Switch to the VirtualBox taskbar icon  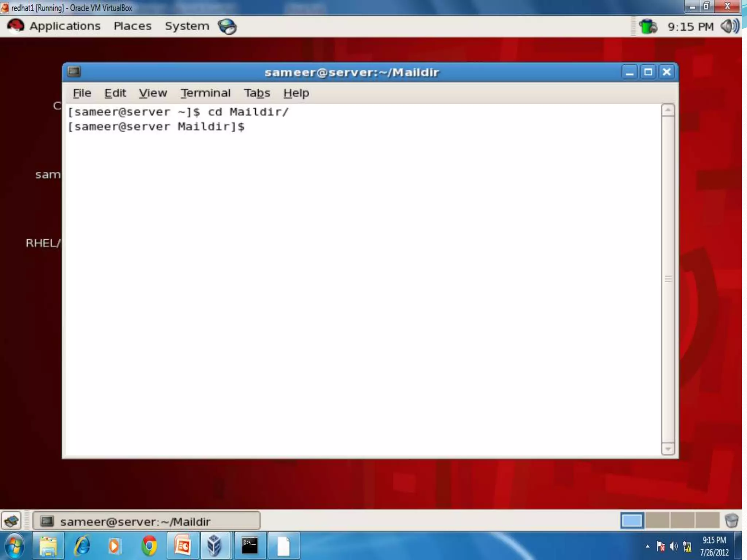point(215,546)
